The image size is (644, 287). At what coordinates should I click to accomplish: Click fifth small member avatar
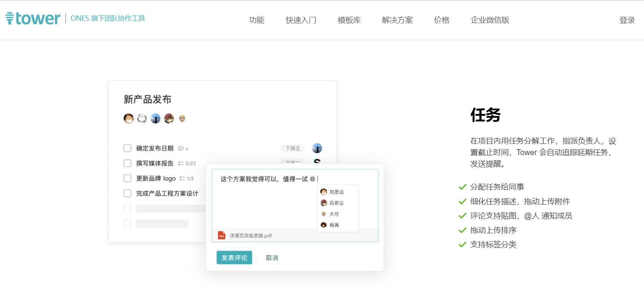coord(182,119)
